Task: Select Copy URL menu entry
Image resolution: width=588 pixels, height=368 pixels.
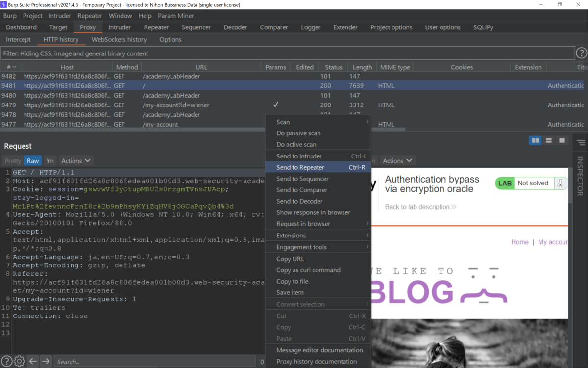Action: 318,259
